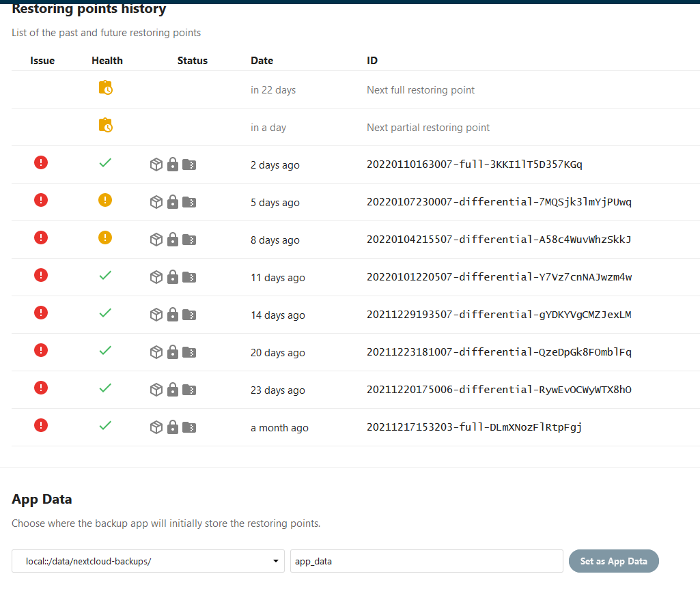The image size is (700, 589).
Task: Select ID 20211223181007-differential-QzeDpGk8FOmblFq
Action: point(499,351)
